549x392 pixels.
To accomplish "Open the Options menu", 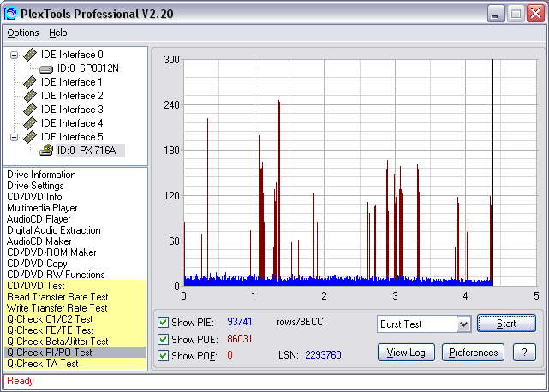I will click(23, 33).
